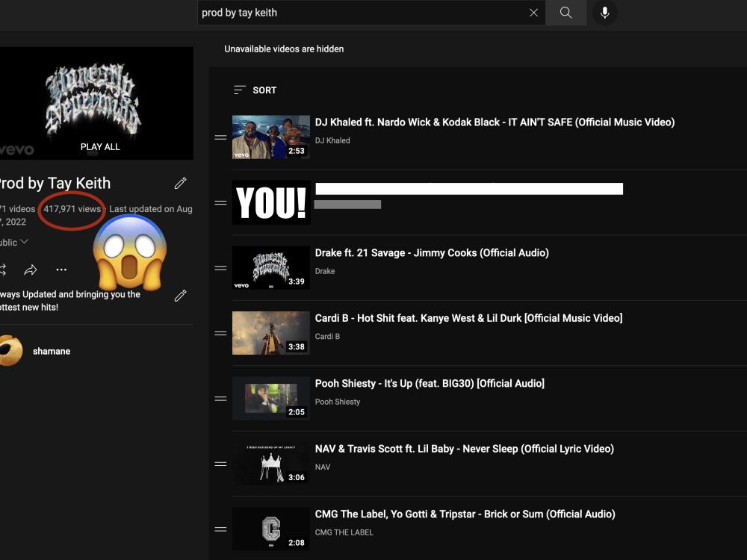Viewport: 747px width, 560px height.
Task: Click drag handle for Jimmy Cooks row
Action: pos(220,268)
